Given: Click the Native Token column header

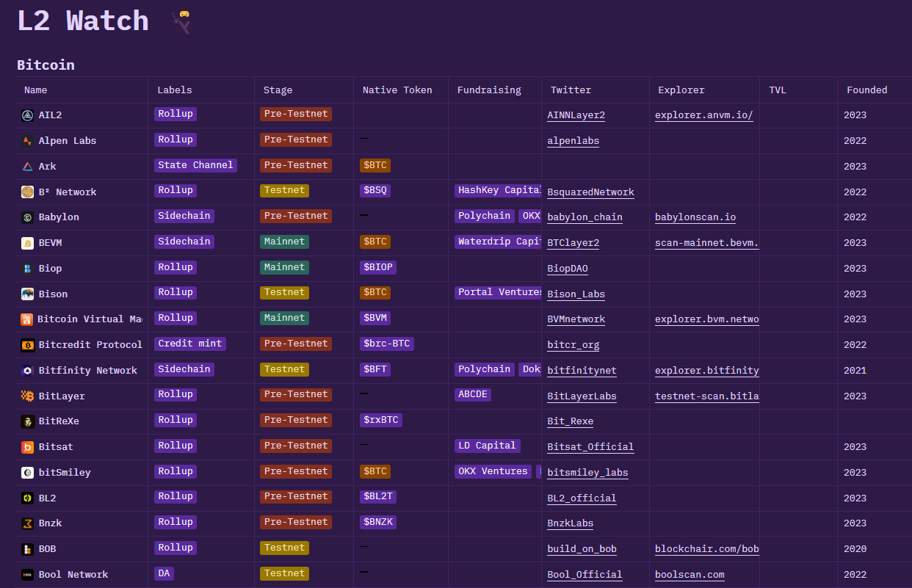Looking at the screenshot, I should (397, 90).
